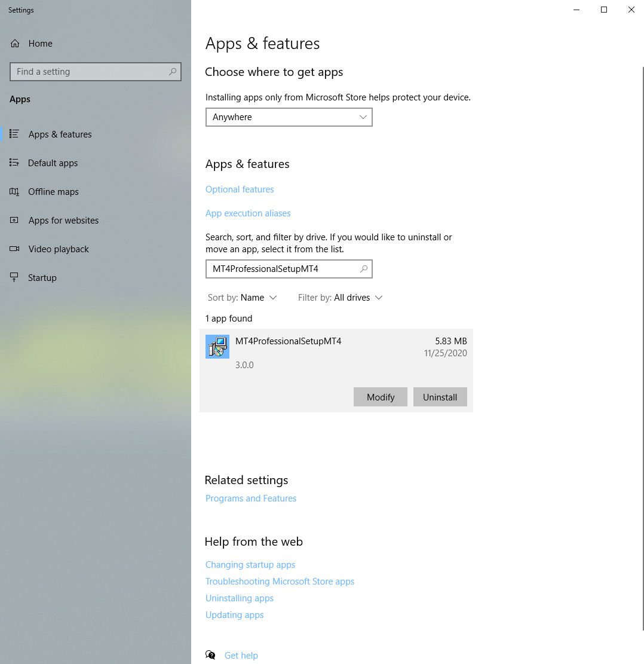Open the Optional features link
Image resolution: width=644 pixels, height=664 pixels.
click(x=240, y=189)
